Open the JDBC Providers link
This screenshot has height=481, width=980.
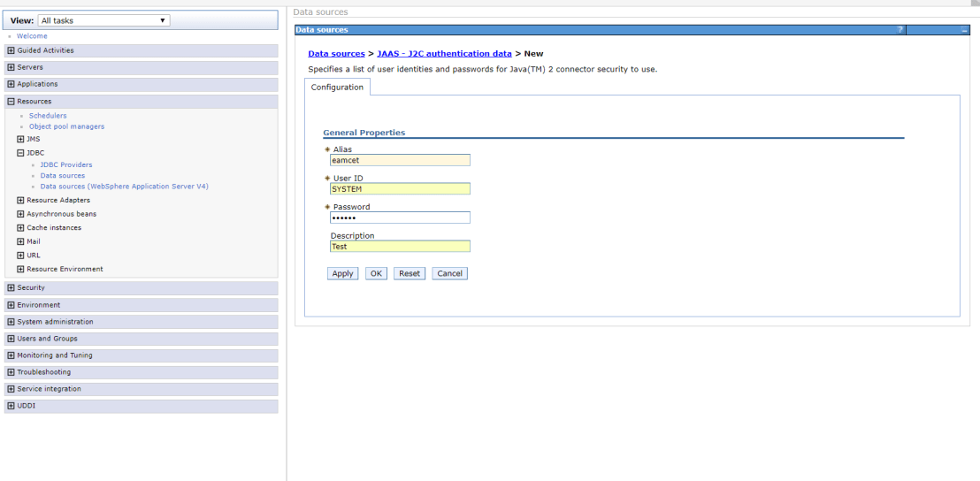pyautogui.click(x=66, y=165)
